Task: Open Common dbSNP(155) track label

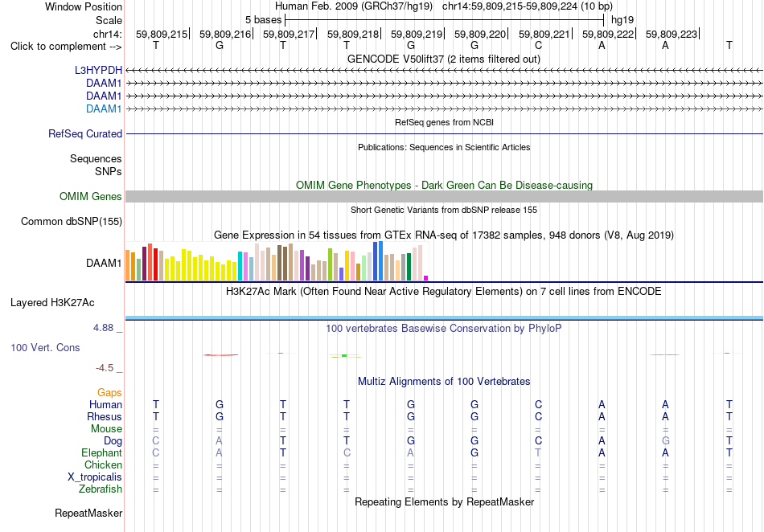Action: point(72,222)
